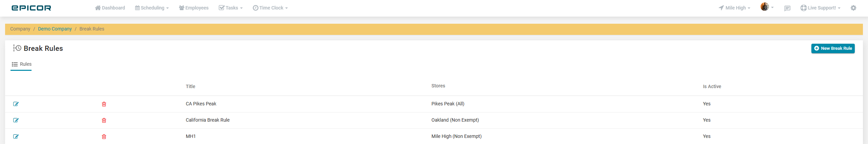Follow the Demo Company breadcrumb link
This screenshot has height=144, width=868.
pos(55,29)
